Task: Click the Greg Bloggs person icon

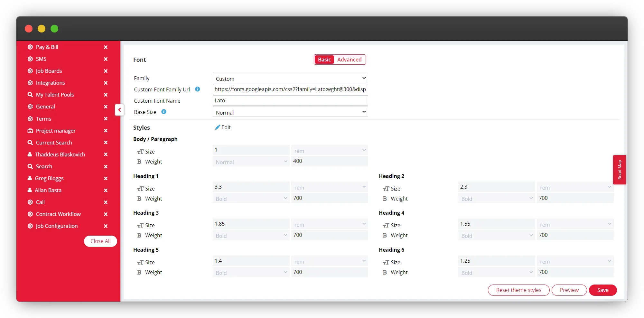Action: pos(30,178)
